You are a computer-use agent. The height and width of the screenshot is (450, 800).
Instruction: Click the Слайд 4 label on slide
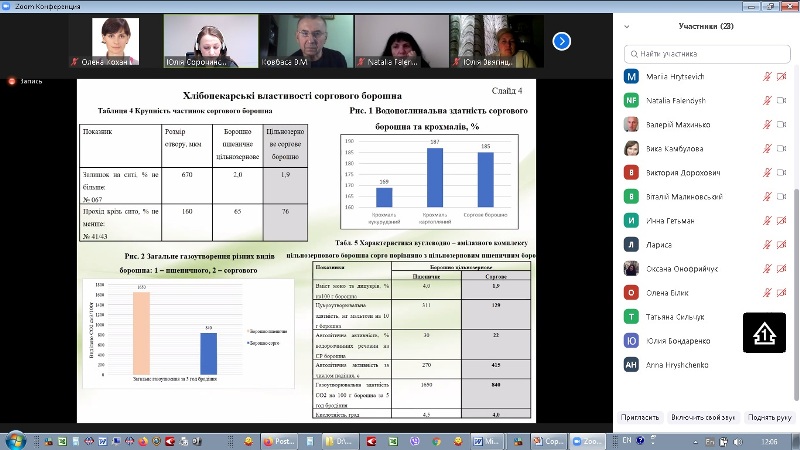pyautogui.click(x=507, y=91)
